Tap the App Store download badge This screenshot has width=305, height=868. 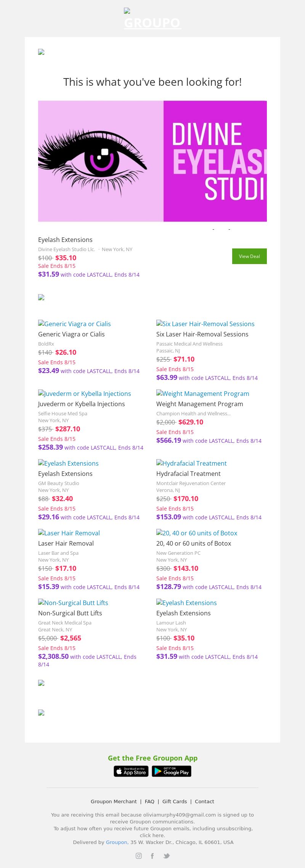click(x=131, y=771)
